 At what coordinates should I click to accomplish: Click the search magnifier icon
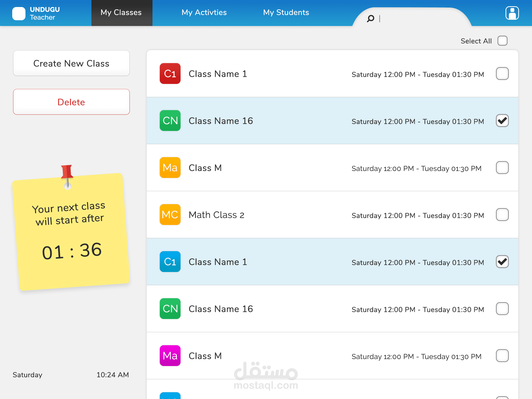(x=370, y=18)
